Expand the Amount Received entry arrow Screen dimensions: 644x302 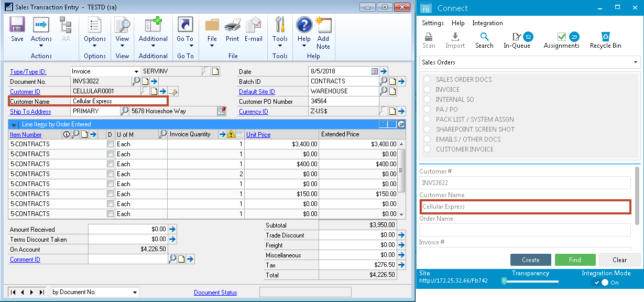[x=172, y=229]
